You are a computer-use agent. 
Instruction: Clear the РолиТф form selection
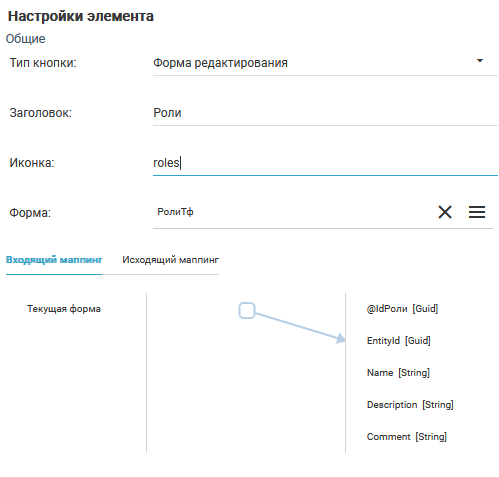tap(445, 212)
